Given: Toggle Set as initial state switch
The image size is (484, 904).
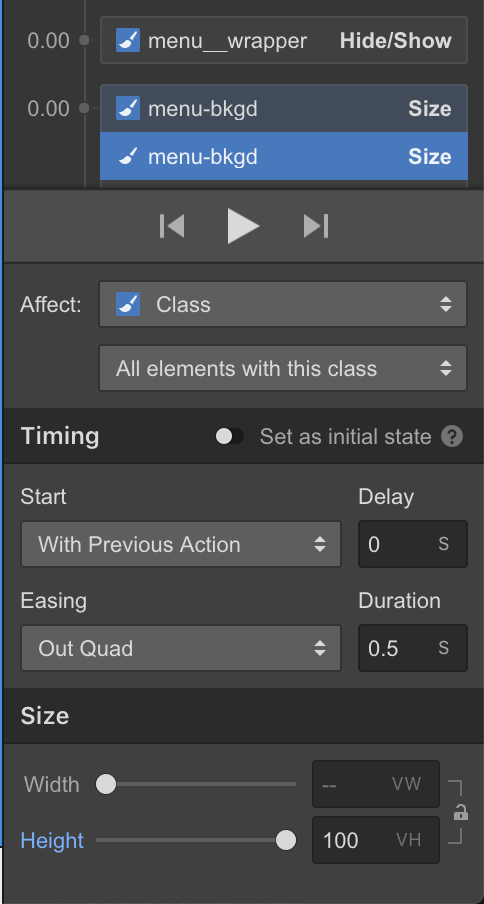Looking at the screenshot, I should 229,436.
